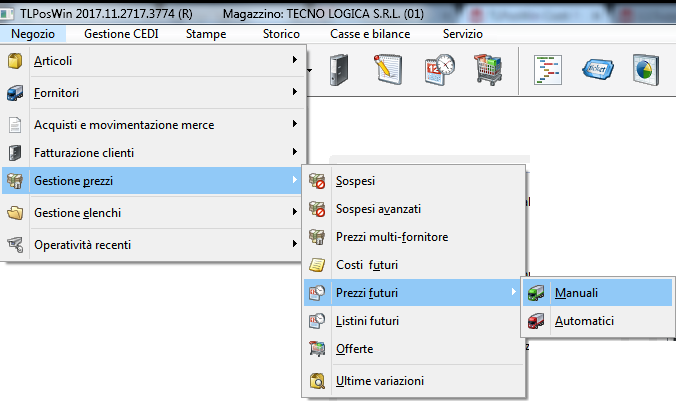Screen dimensions: 676x404
Task: Open the Gantt chart toolbar icon
Action: [548, 69]
